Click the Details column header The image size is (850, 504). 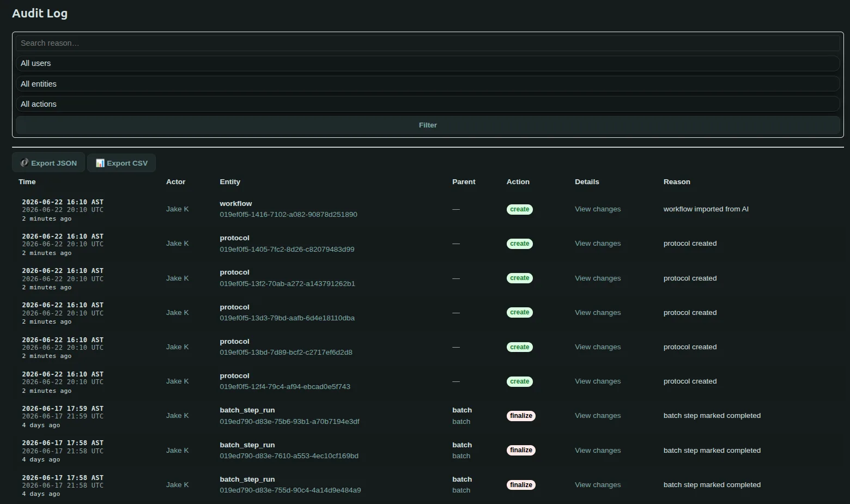point(587,182)
